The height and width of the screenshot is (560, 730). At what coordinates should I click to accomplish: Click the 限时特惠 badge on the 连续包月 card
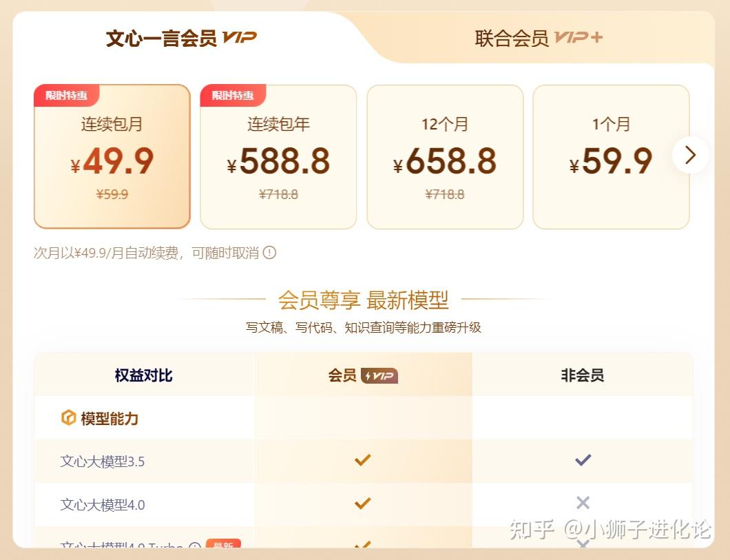click(x=67, y=96)
